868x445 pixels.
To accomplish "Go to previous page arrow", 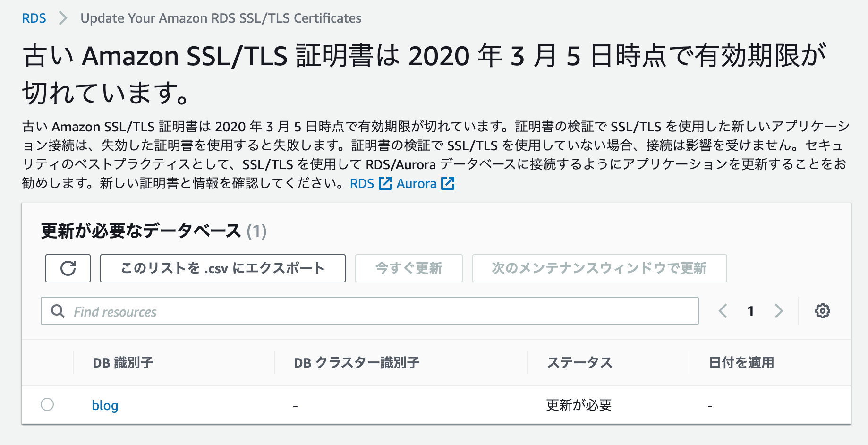I will click(x=723, y=311).
